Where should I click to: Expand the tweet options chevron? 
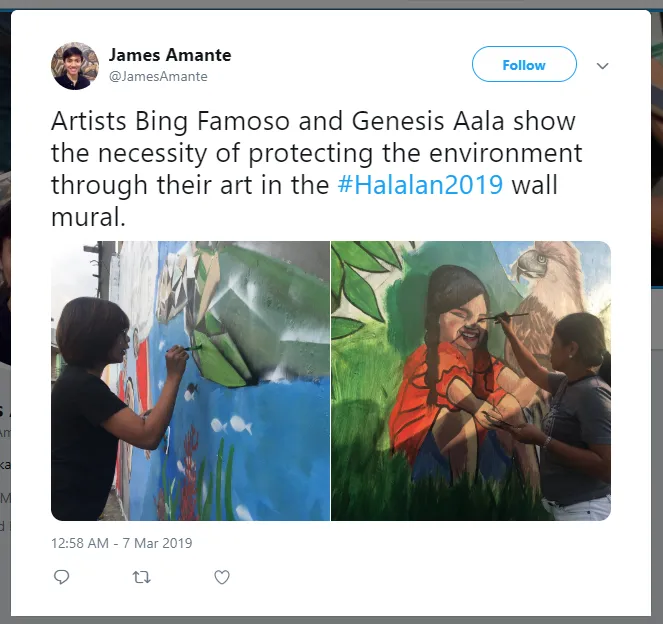click(603, 66)
